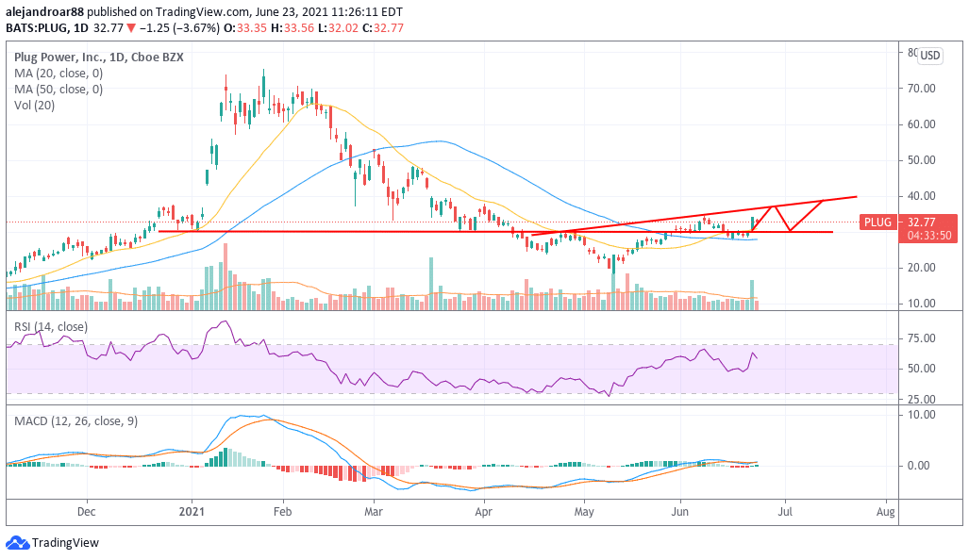
Task: Click the 04:33:50 bar countdown timer
Action: (929, 236)
